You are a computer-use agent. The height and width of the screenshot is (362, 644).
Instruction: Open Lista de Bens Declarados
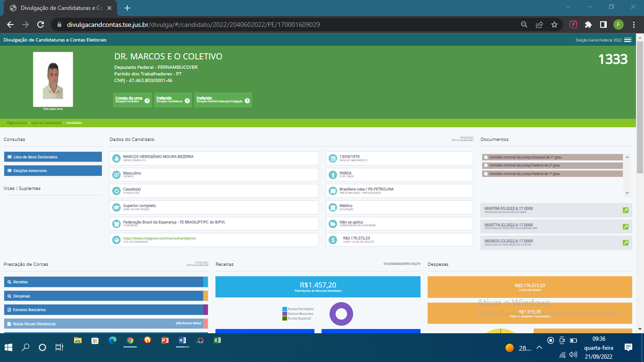(53, 157)
